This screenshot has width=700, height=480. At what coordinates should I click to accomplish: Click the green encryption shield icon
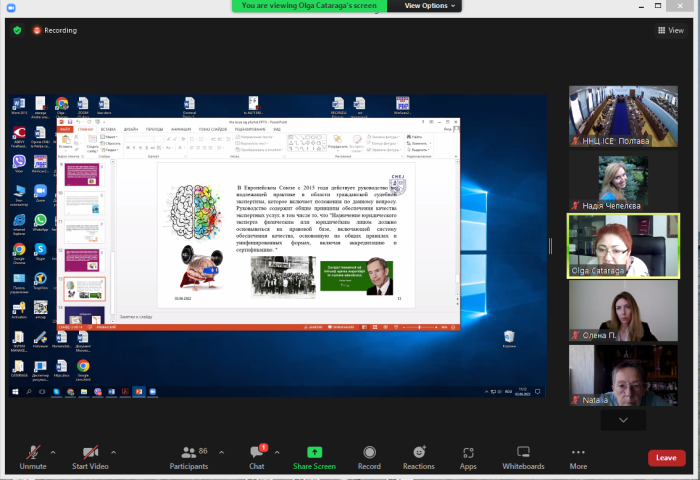[17, 30]
